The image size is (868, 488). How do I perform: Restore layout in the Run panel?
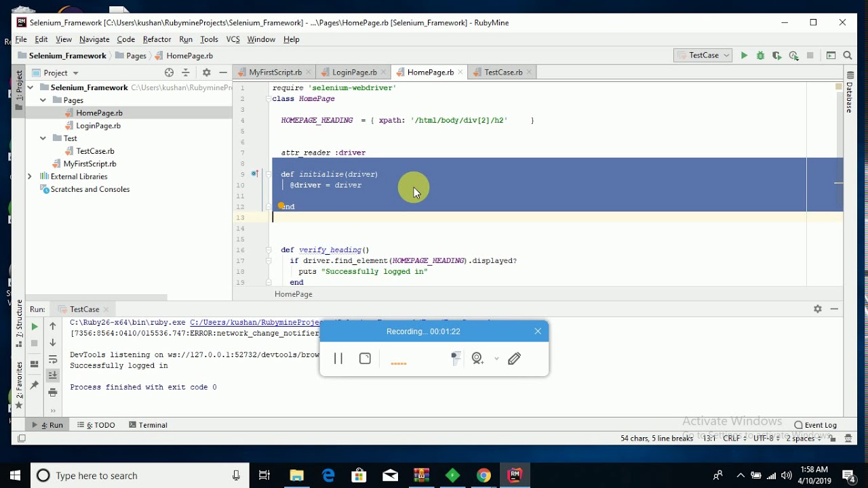coord(35,364)
